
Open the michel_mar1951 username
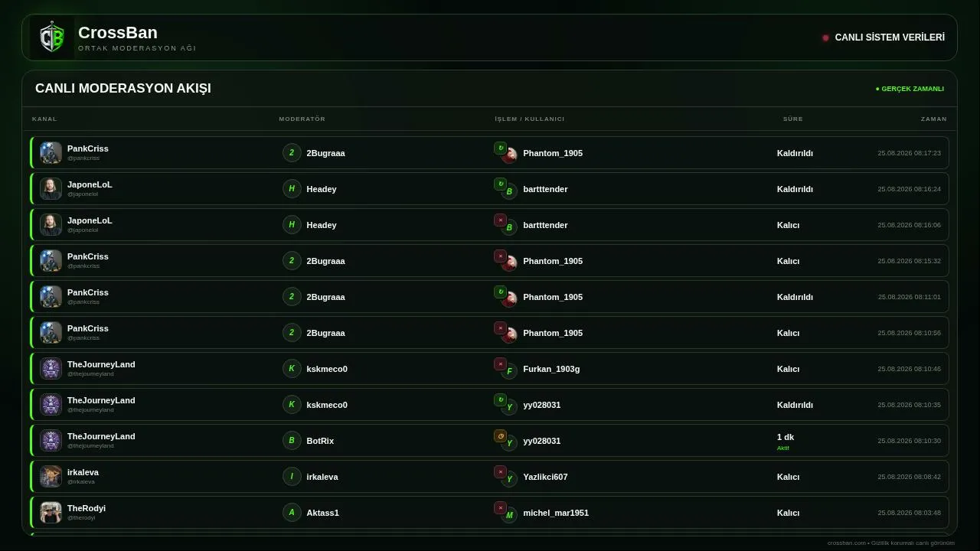click(x=556, y=513)
